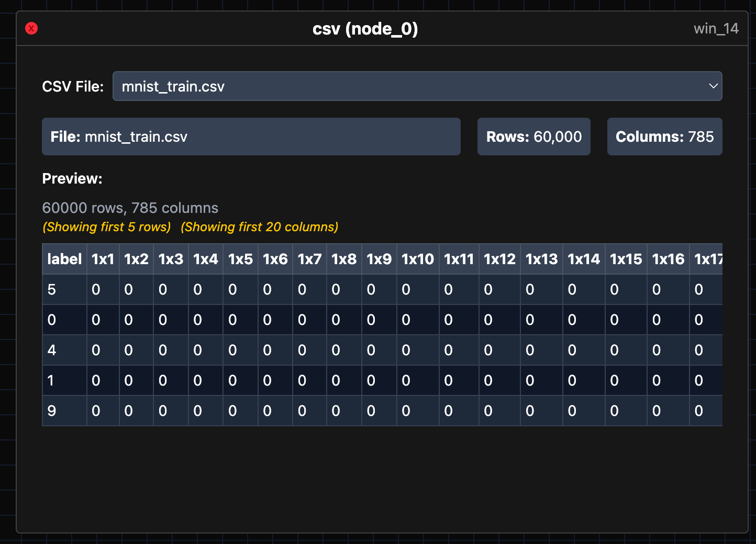This screenshot has height=544, width=756.
Task: Close the csv node window
Action: [x=31, y=28]
